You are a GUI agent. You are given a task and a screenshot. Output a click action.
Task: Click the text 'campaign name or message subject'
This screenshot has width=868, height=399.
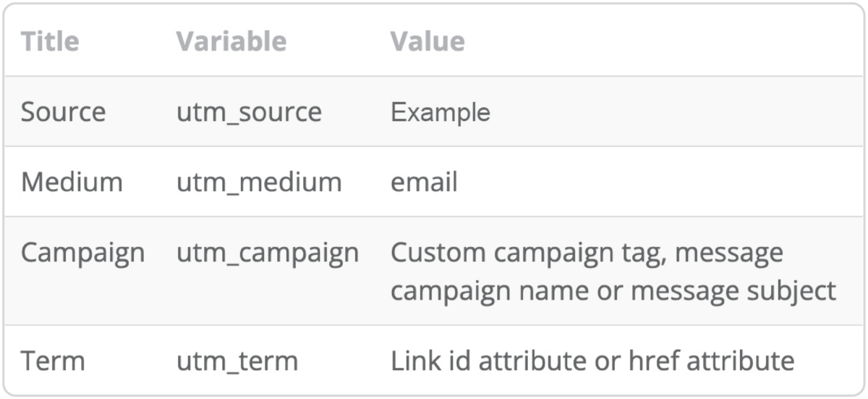tap(613, 290)
